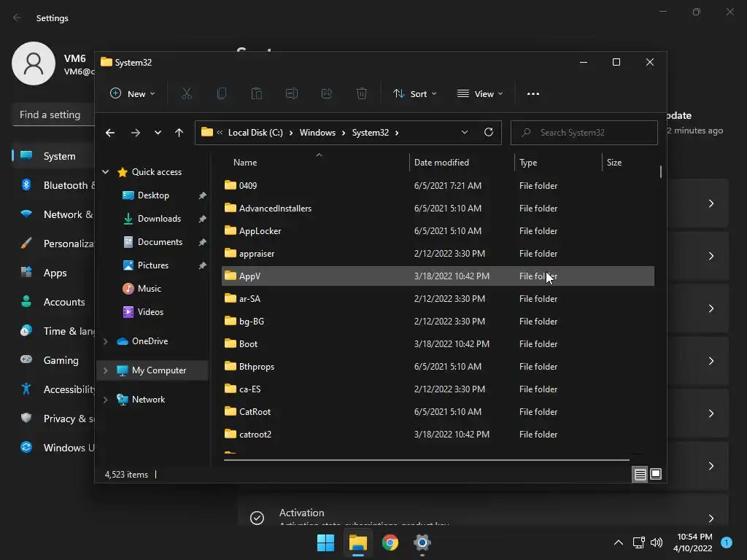Image resolution: width=747 pixels, height=560 pixels.
Task: Click the Cut scissors icon in Explorer toolbar
Action: coord(187,94)
